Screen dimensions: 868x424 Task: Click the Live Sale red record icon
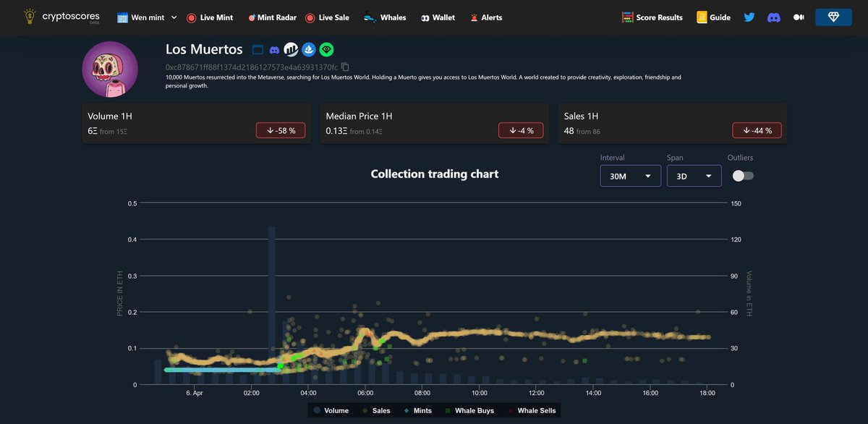[310, 17]
